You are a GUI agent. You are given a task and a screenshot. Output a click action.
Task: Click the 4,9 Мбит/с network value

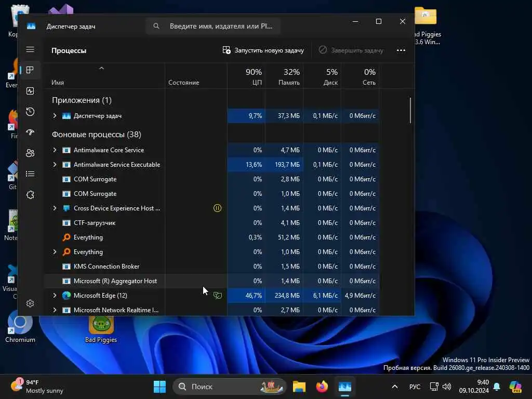[360, 296]
